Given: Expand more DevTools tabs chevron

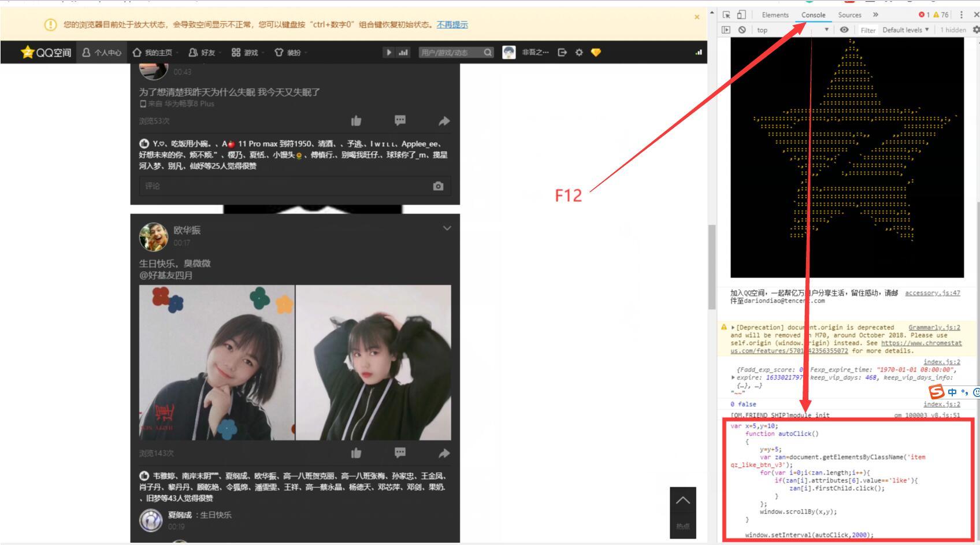Looking at the screenshot, I should [x=875, y=15].
